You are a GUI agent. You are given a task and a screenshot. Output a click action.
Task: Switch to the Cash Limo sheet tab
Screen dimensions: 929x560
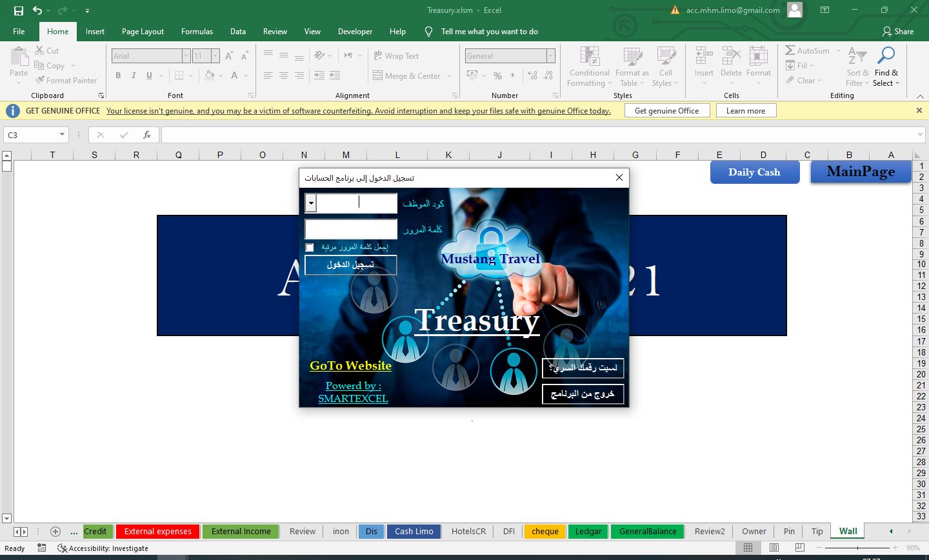pos(414,532)
